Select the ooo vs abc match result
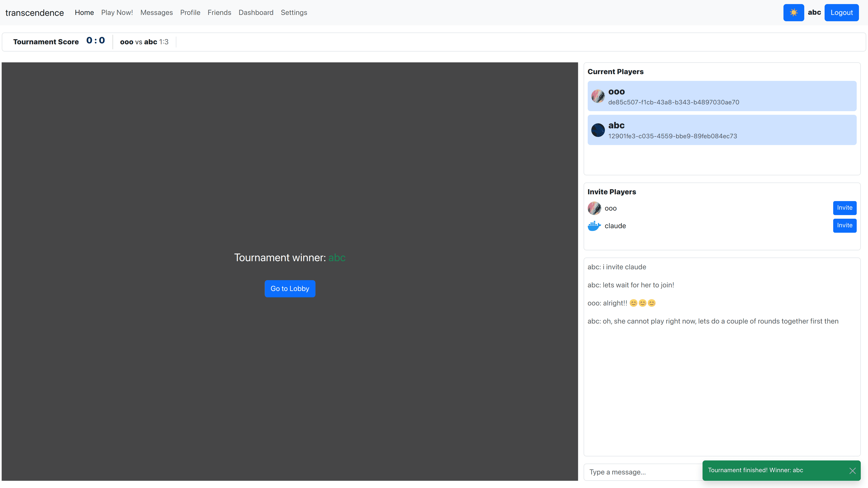This screenshot has width=868, height=488. [x=144, y=42]
